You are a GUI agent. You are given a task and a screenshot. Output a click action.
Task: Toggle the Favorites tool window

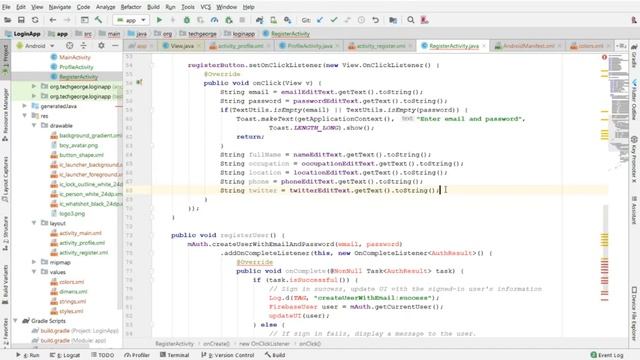[5, 333]
